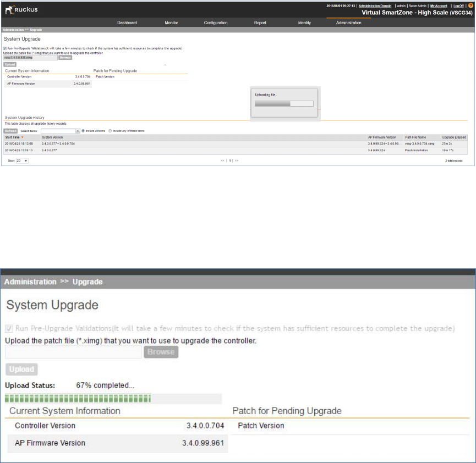
Task: Click the 19m 17s elapsed value
Action: pos(448,151)
